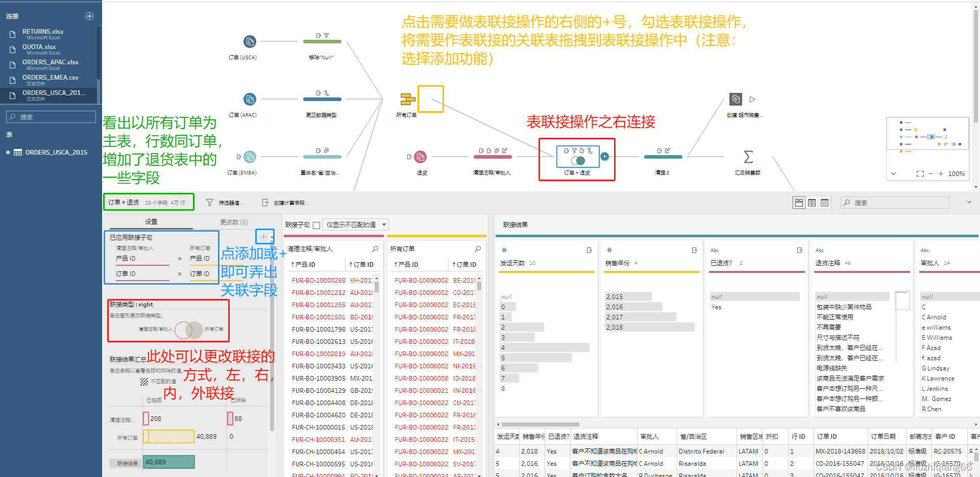Viewport: 980px width, 477px height.
Task: Zoom out the flow with minus icon
Action: (x=931, y=173)
